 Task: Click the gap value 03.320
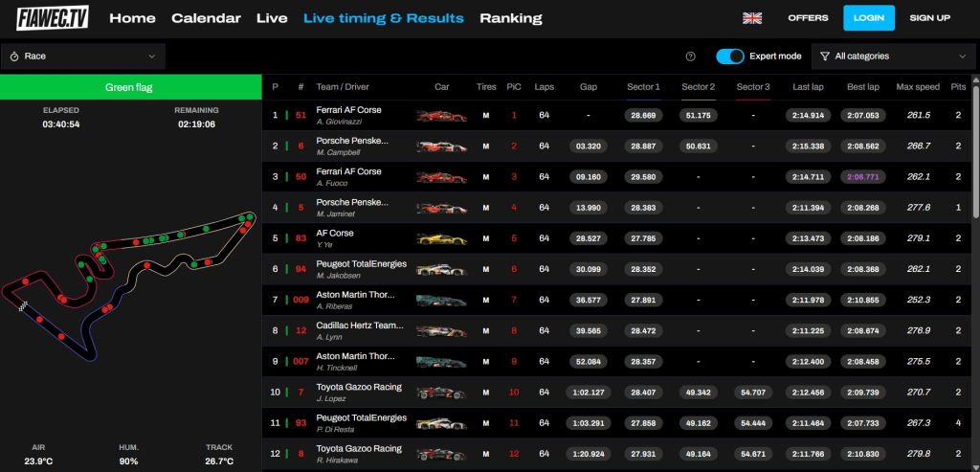(589, 146)
